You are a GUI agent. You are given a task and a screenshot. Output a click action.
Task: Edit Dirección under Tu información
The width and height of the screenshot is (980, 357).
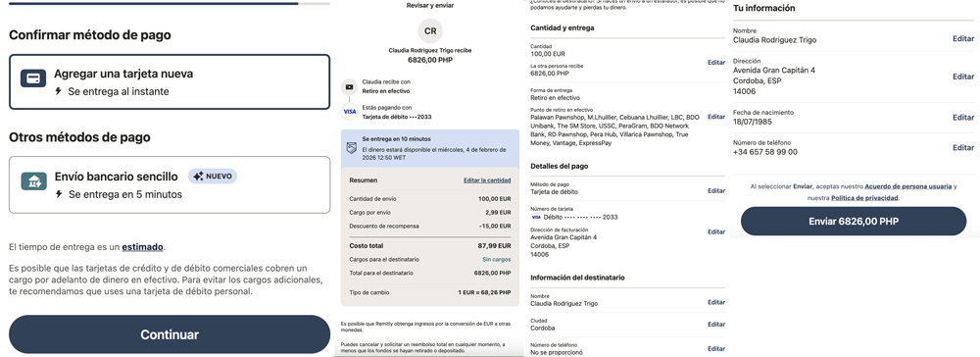(x=963, y=76)
